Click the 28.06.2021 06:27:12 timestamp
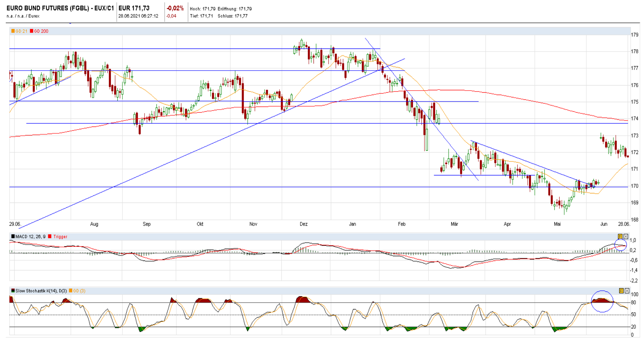 (138, 16)
